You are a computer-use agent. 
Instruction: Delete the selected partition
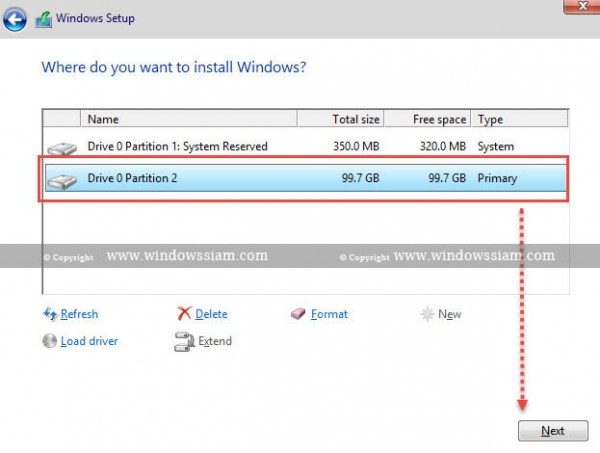tap(211, 314)
